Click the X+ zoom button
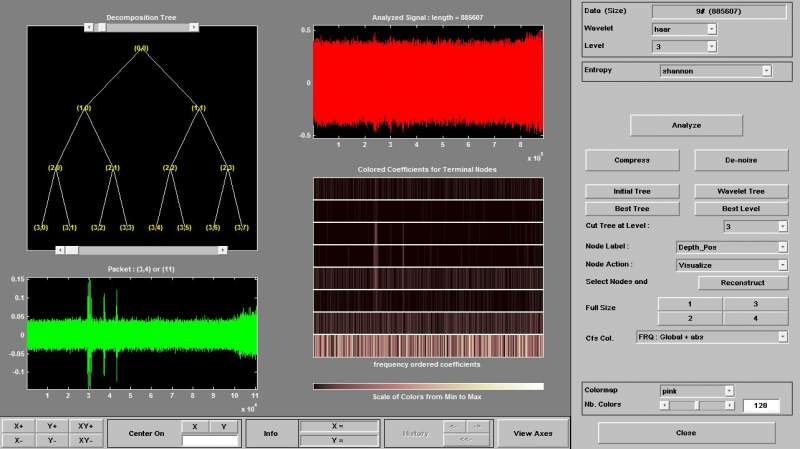The image size is (800, 449). pyautogui.click(x=19, y=426)
